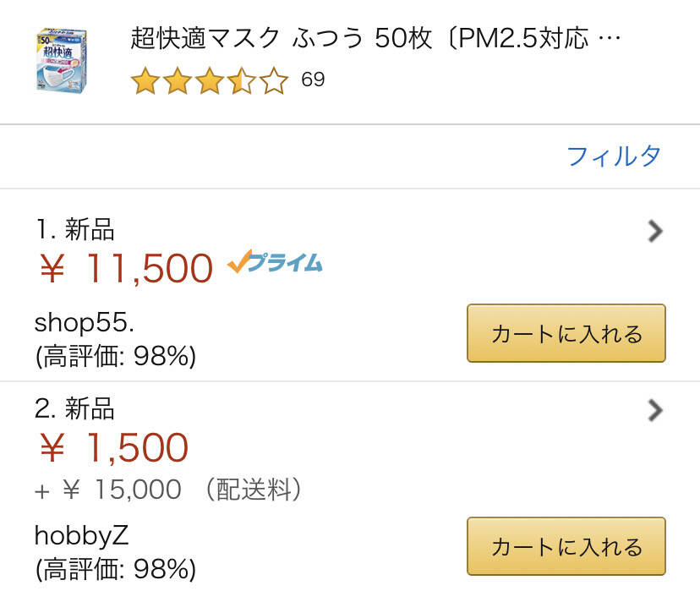Select the "1. 新品" condition label

click(x=74, y=229)
